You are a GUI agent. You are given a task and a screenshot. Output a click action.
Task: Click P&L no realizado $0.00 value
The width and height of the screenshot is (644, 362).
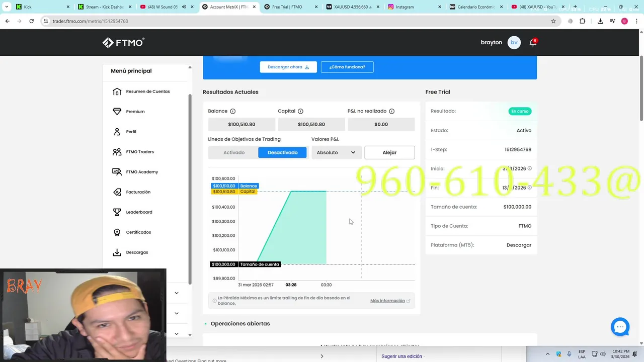click(x=381, y=124)
